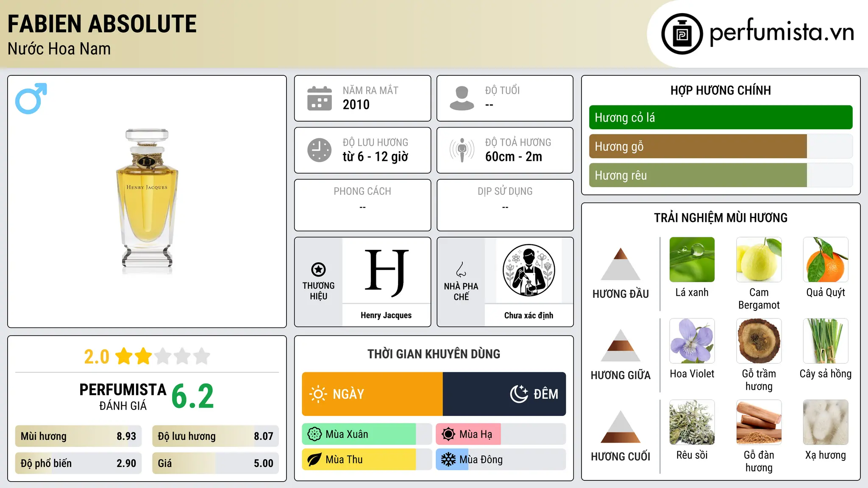Viewport: 868px width, 488px height.
Task: Click the Hương rêu accord bar
Action: [x=721, y=175]
